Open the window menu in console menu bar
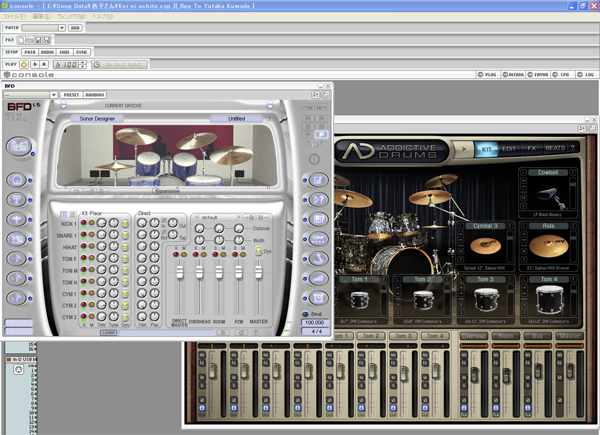The height and width of the screenshot is (435, 600). pyautogui.click(x=71, y=16)
